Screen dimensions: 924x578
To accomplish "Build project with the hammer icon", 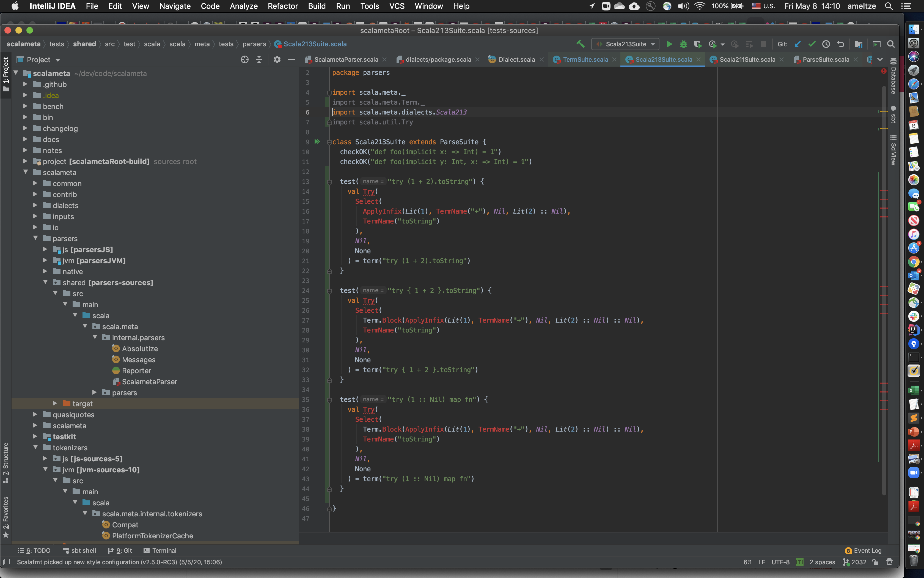I will (x=580, y=44).
